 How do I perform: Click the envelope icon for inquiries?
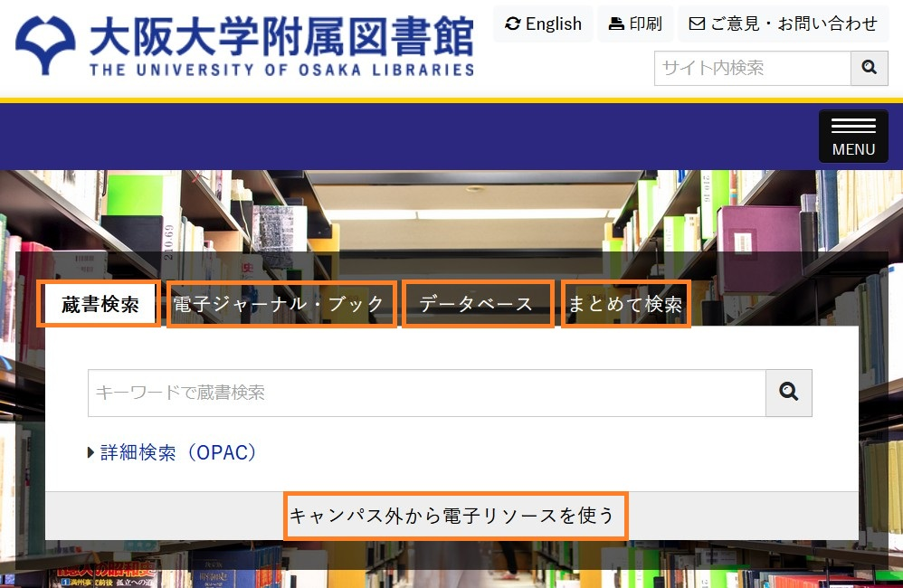click(697, 24)
